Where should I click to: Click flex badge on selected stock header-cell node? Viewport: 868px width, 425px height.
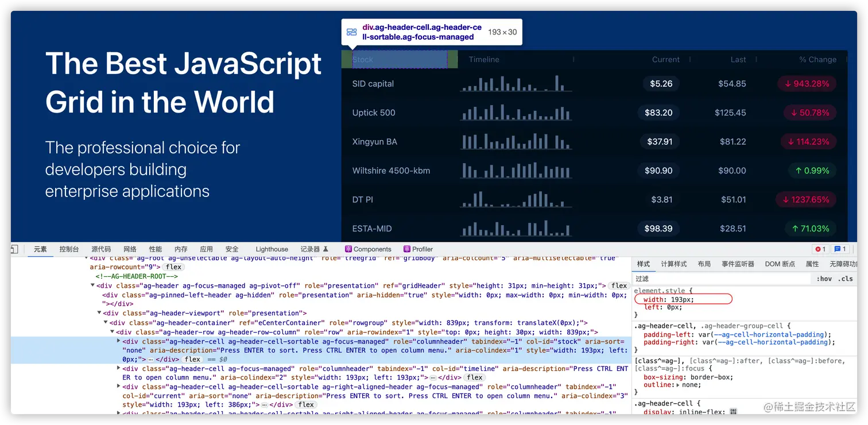pos(192,360)
